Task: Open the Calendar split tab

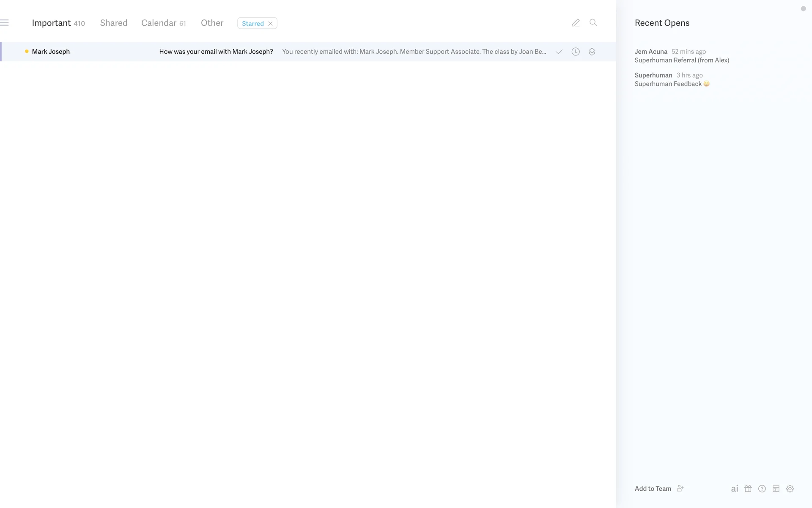Action: pos(159,23)
